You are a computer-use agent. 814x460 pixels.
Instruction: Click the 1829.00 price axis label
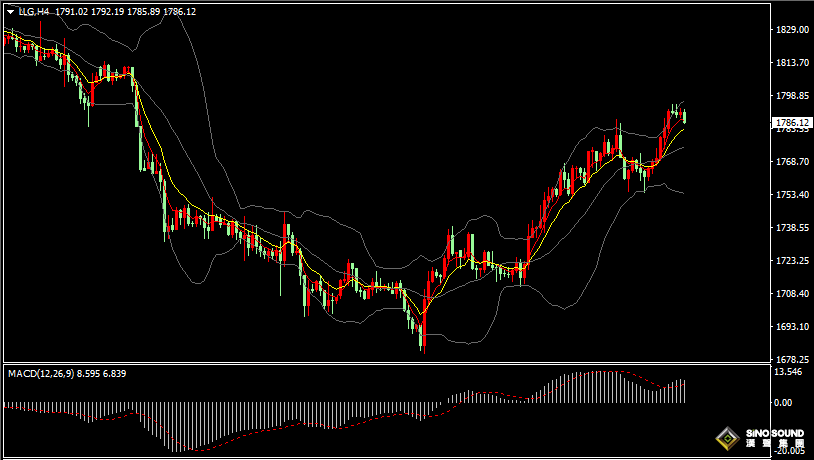(x=793, y=30)
